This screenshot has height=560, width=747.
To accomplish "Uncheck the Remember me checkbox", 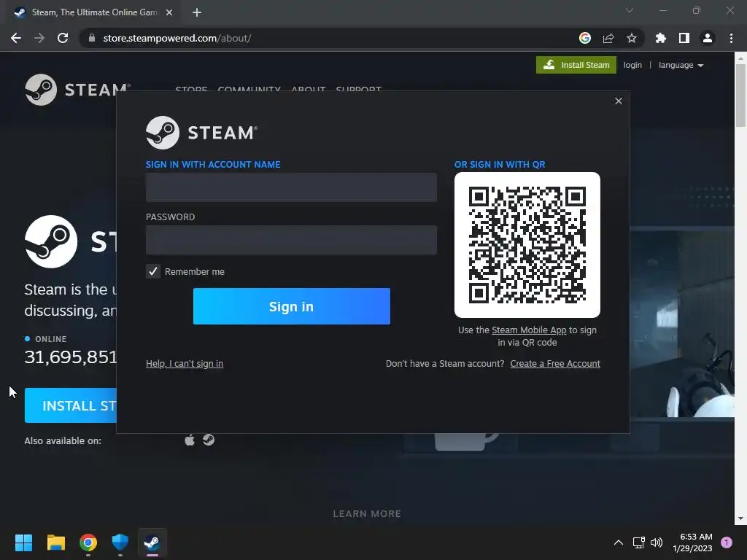I will 153,271.
